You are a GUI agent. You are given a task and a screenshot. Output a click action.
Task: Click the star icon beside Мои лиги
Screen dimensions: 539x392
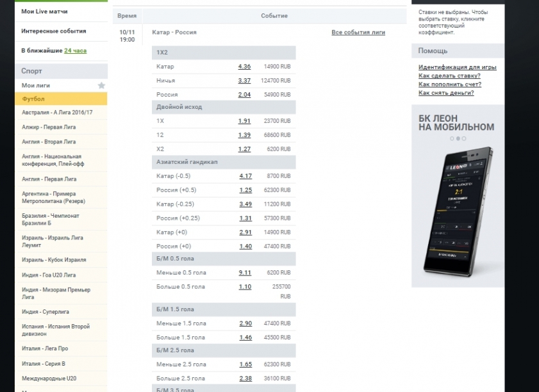101,85
